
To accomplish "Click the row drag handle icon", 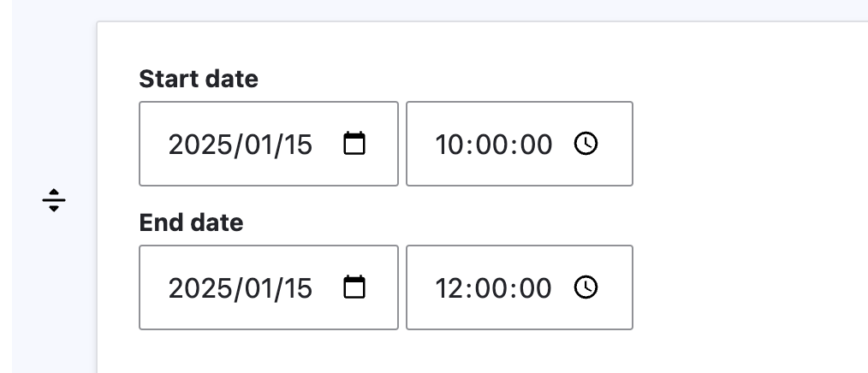I will [53, 200].
